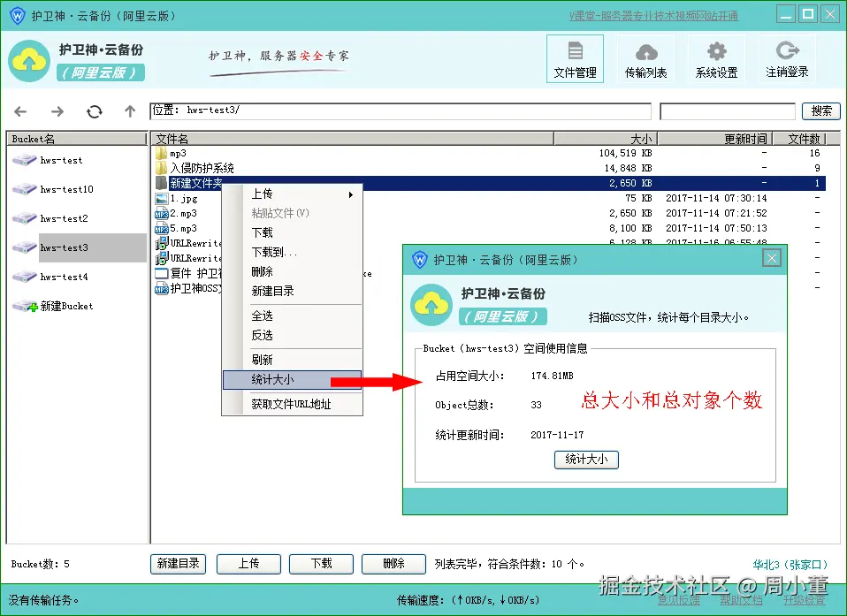Open the 帮助文档 help documentation link
The height and width of the screenshot is (616, 847).
tap(743, 600)
